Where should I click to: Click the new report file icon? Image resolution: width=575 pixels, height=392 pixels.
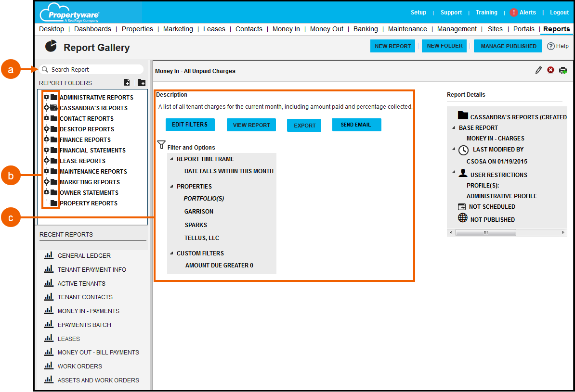127,83
